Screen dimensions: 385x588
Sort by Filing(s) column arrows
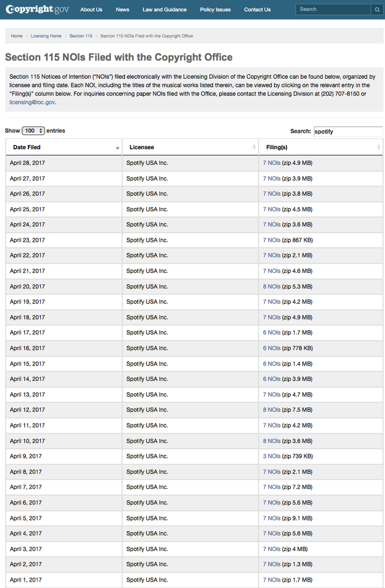(x=379, y=147)
